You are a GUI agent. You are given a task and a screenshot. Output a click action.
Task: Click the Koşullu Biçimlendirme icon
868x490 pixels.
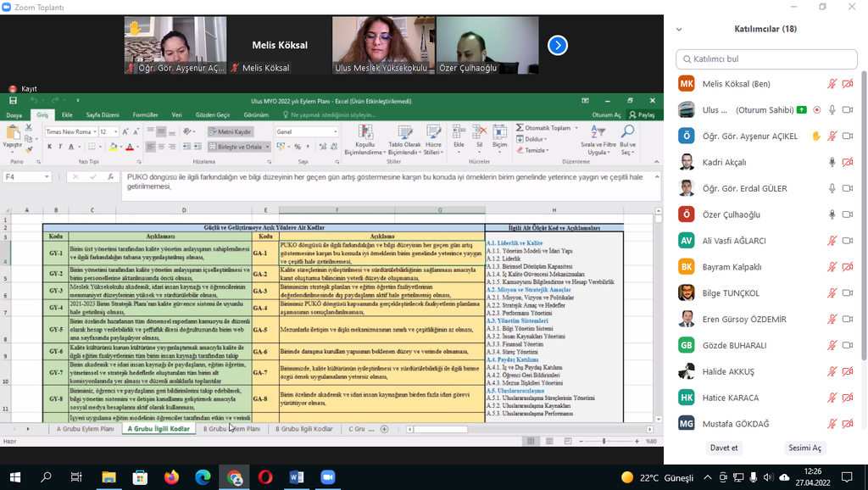tap(365, 132)
